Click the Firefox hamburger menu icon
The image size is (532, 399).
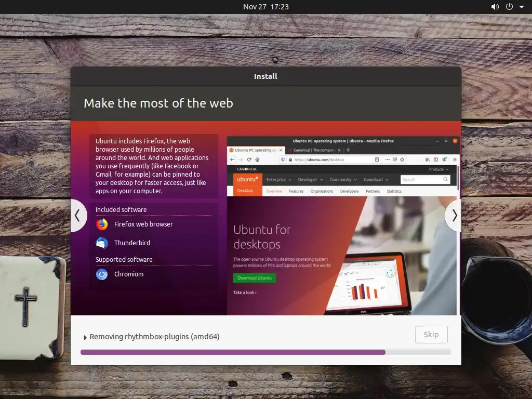pos(455,159)
